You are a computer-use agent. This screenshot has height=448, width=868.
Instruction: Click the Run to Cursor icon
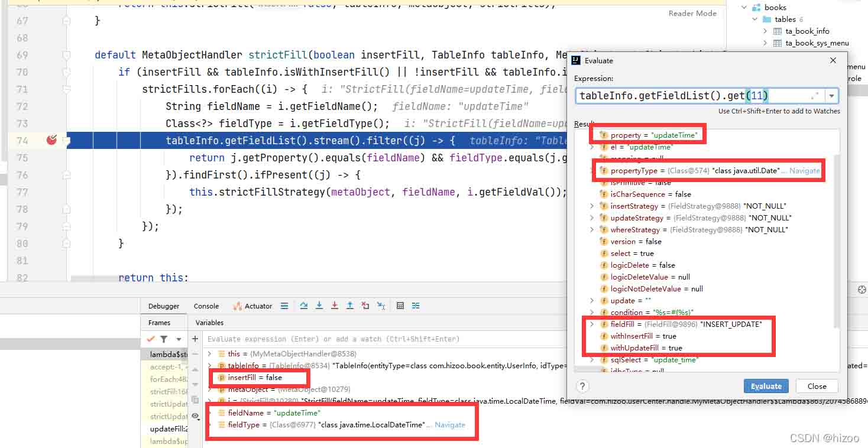click(x=381, y=306)
